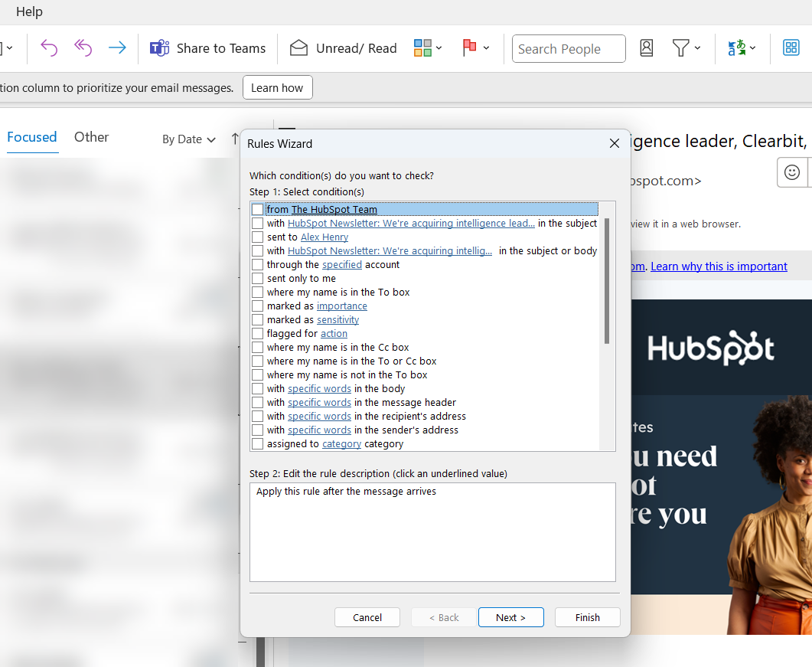Switch to the Other inbox tab
This screenshot has width=812, height=667.
pos(91,137)
